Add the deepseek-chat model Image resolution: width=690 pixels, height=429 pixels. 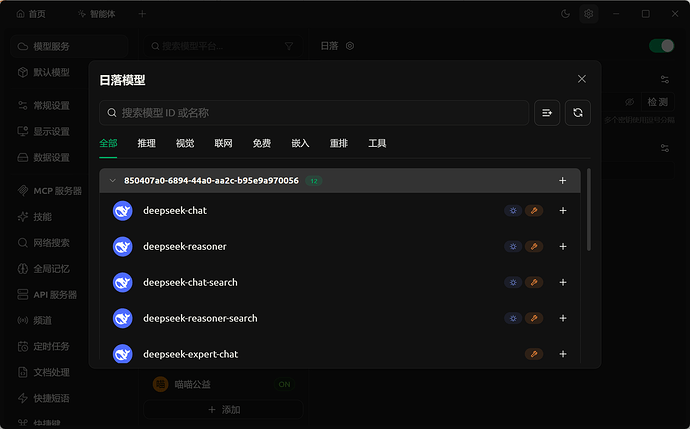(x=563, y=211)
